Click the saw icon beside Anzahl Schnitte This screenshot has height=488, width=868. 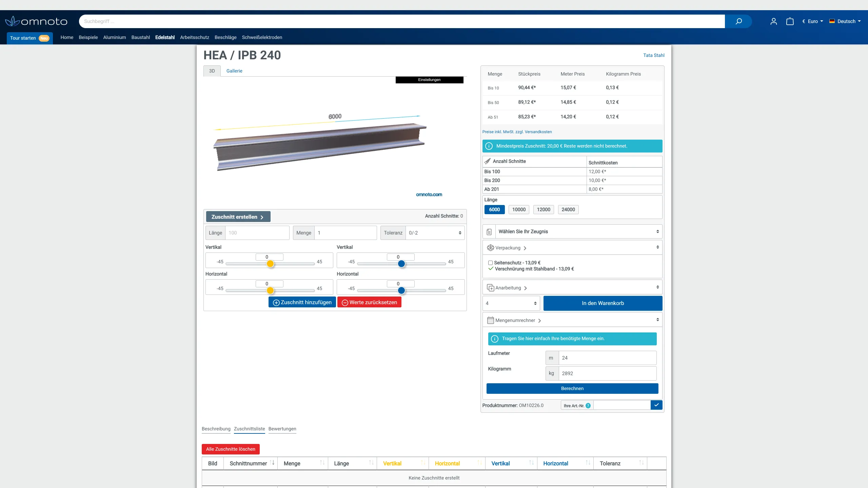tap(488, 161)
